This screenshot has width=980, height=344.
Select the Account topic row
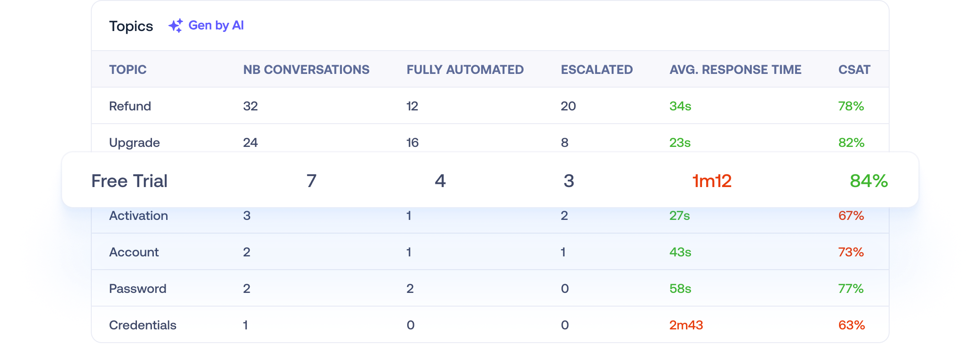134,252
